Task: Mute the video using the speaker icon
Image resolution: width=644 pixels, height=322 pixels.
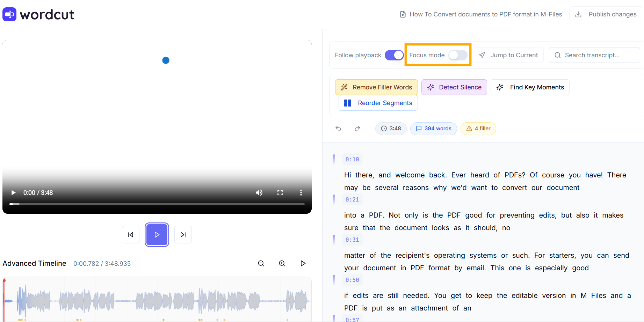Action: 259,193
